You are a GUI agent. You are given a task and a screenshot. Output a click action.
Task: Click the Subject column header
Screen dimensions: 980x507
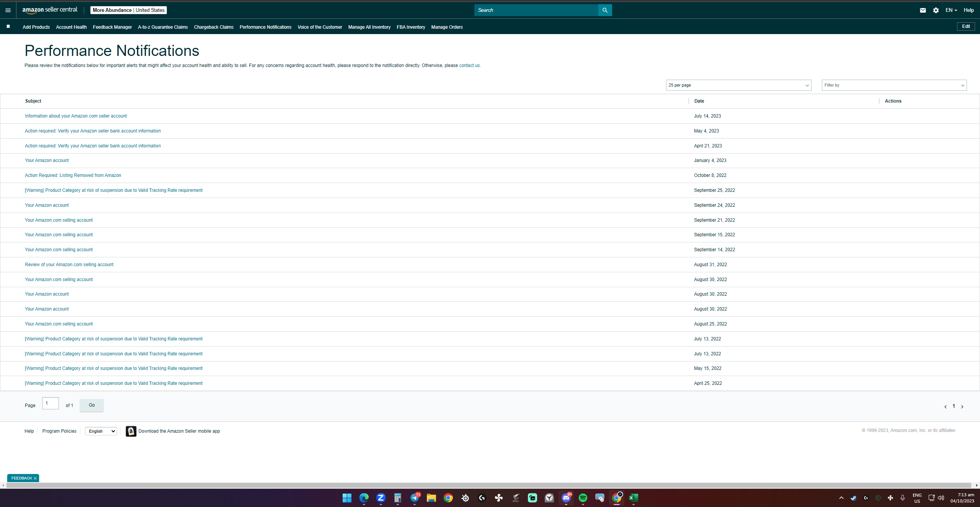[33, 101]
